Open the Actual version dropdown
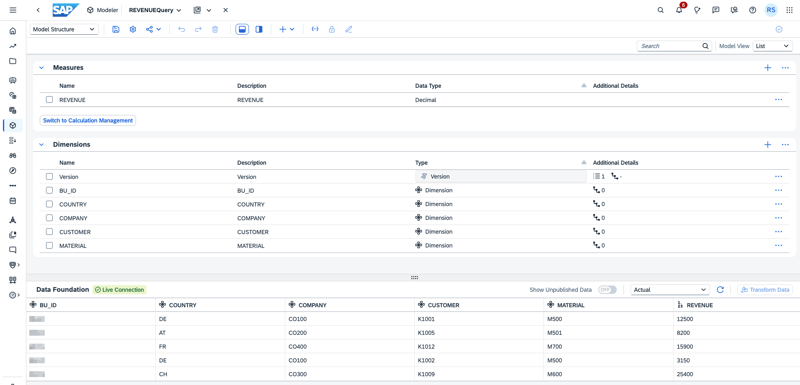 pyautogui.click(x=670, y=290)
